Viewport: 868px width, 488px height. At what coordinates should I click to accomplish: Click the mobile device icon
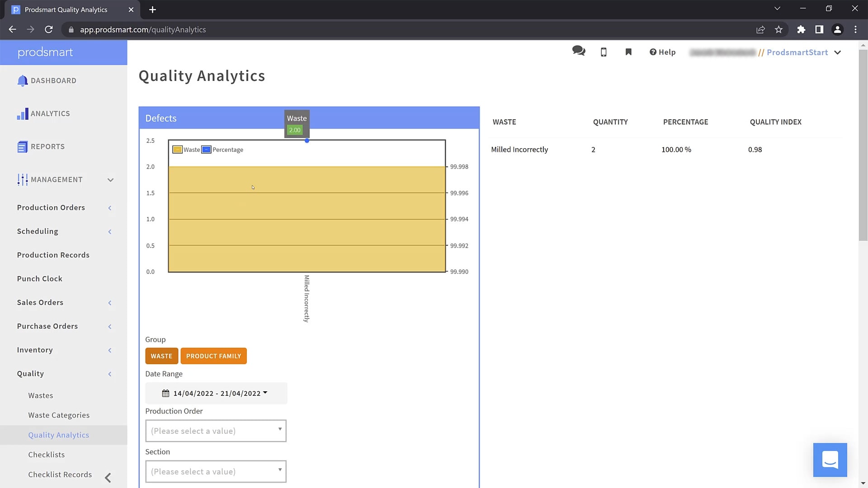click(x=604, y=52)
